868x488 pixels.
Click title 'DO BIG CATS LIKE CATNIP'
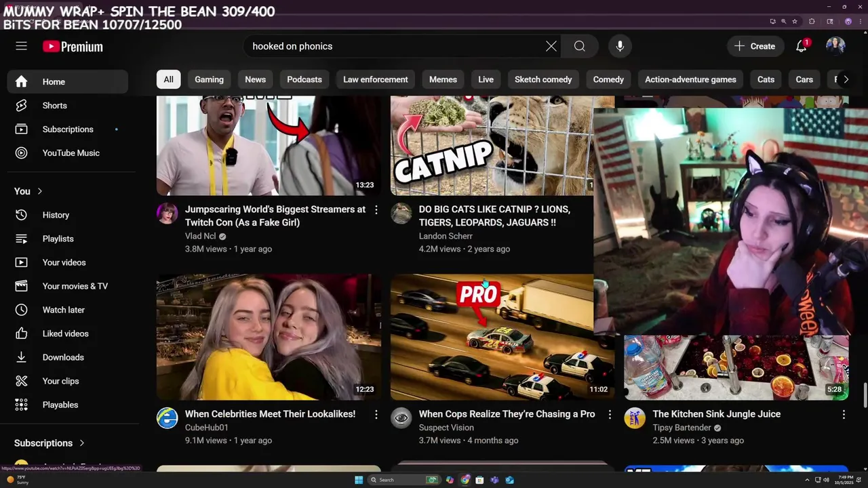pyautogui.click(x=494, y=216)
